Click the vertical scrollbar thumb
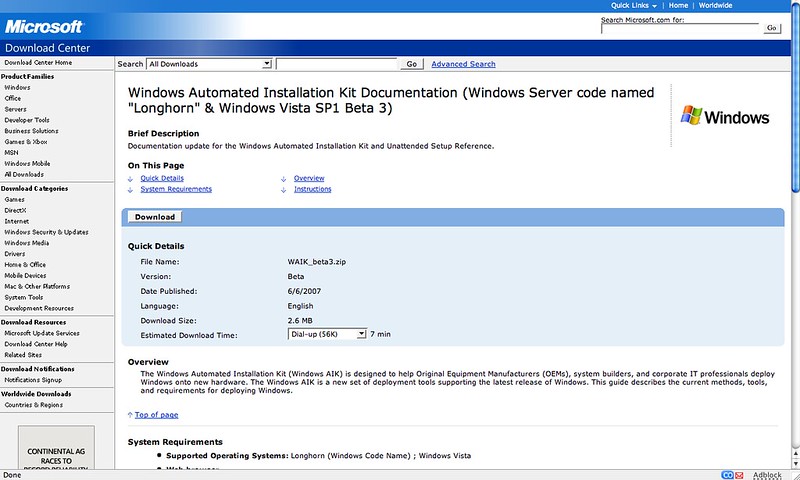 [795, 97]
